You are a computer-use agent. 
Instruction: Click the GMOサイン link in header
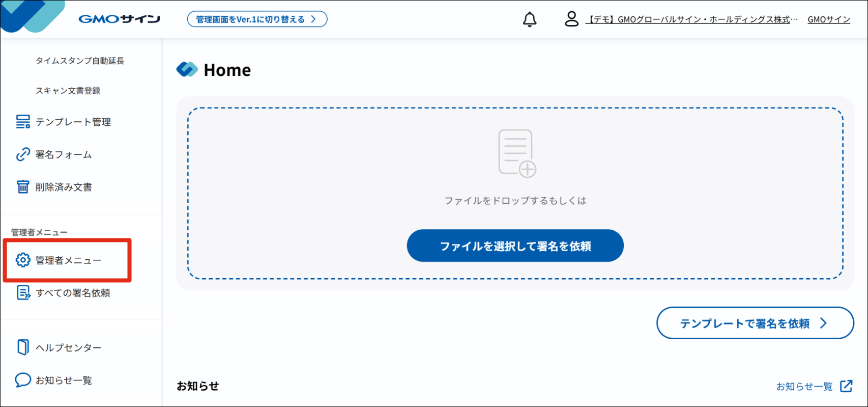point(829,19)
